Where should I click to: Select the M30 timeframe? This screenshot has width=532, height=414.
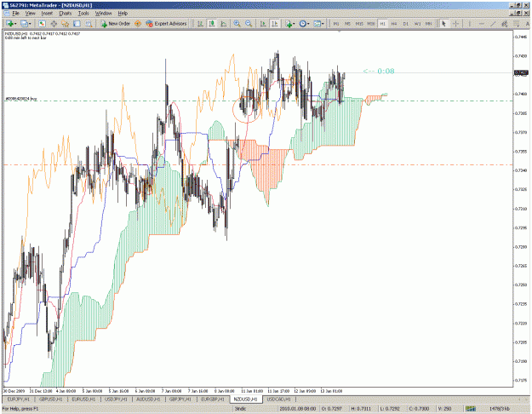pyautogui.click(x=371, y=24)
